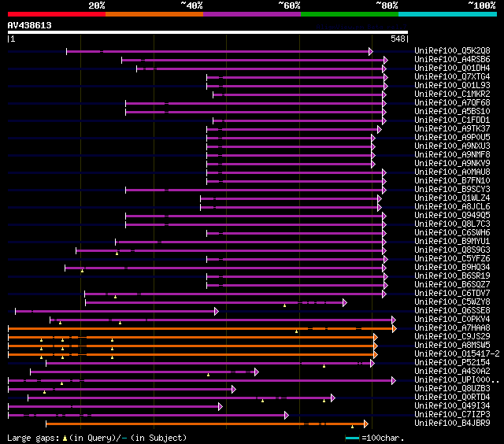504x444 pixels.
Task: Click the arrowhead ending the A4S0A2 alignment
Action: pyautogui.click(x=257, y=372)
